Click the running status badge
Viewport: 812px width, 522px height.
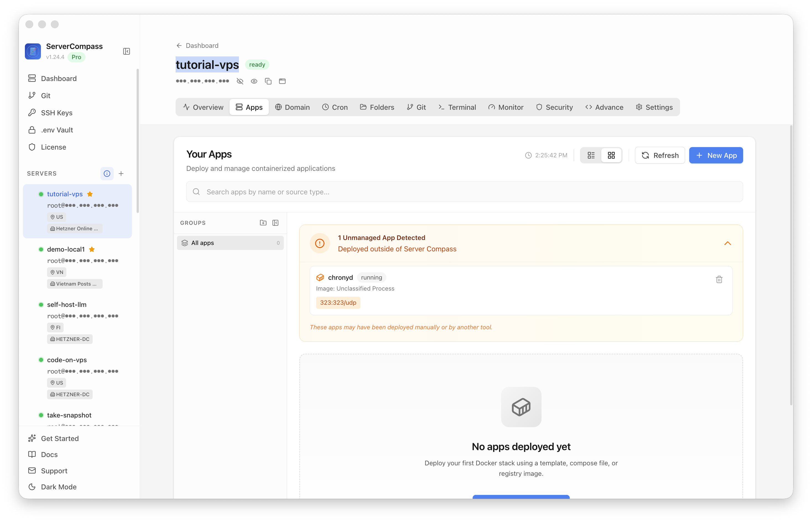(372, 277)
